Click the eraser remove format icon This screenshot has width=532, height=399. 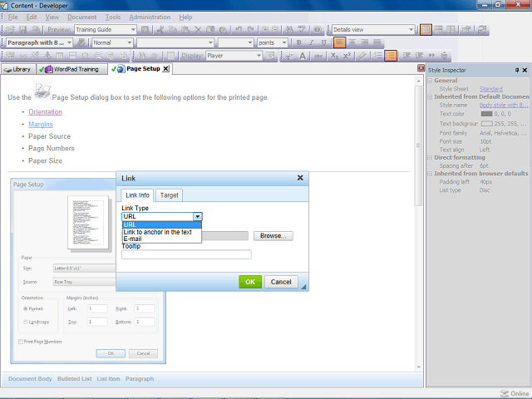coord(362,56)
